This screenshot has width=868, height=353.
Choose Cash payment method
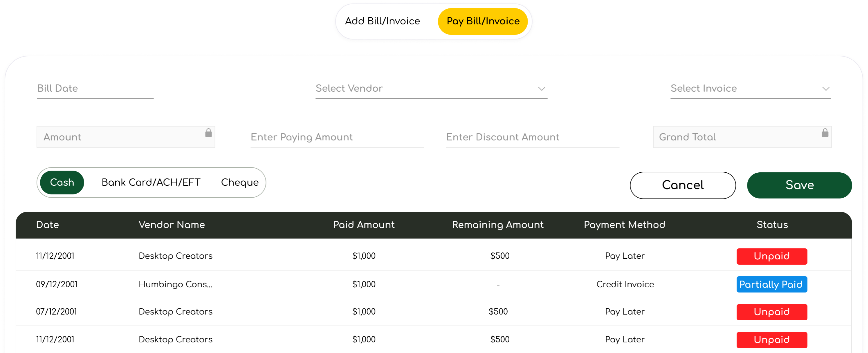pos(62,182)
